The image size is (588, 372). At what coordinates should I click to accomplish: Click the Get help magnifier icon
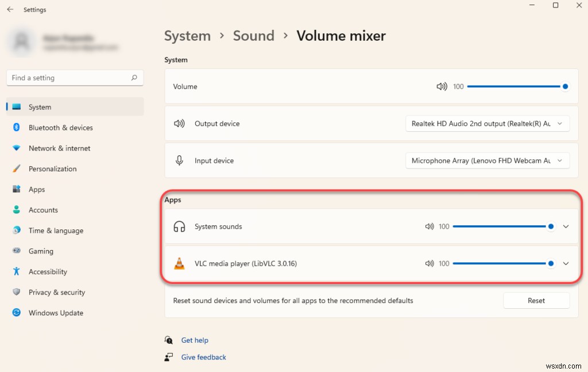pyautogui.click(x=169, y=340)
